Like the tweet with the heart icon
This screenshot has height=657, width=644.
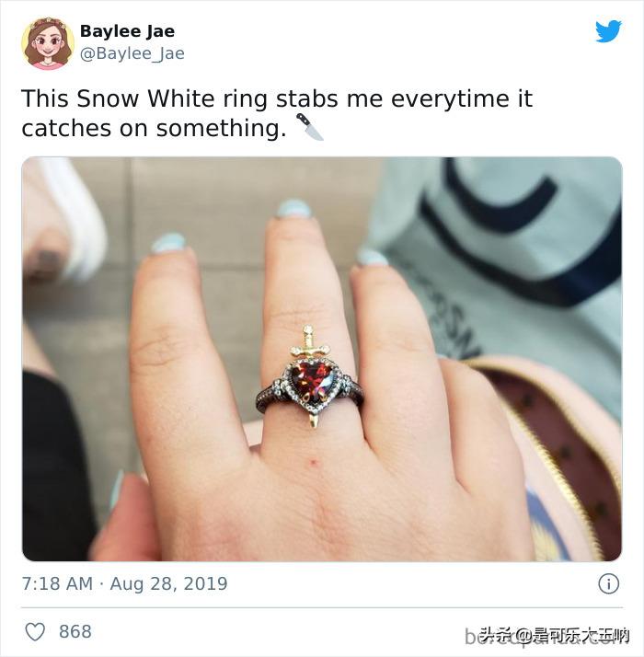click(x=35, y=631)
